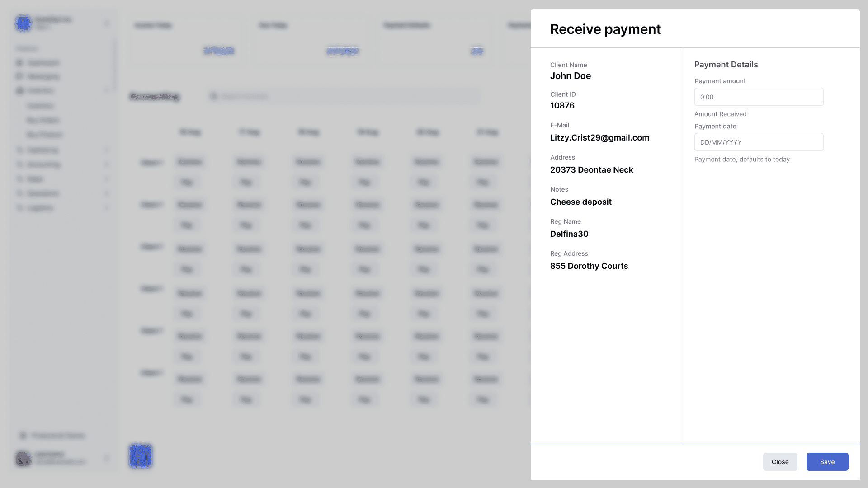868x488 pixels.
Task: Click the Client ID value 10876
Action: click(562, 106)
